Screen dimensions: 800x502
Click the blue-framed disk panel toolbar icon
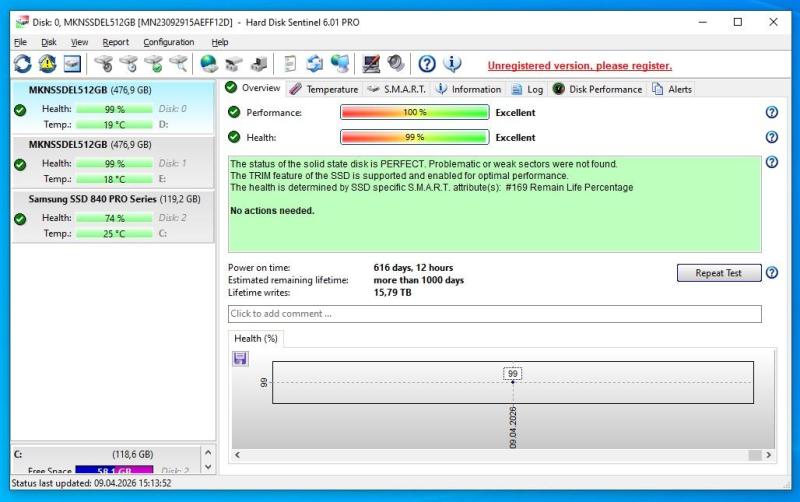click(72, 64)
